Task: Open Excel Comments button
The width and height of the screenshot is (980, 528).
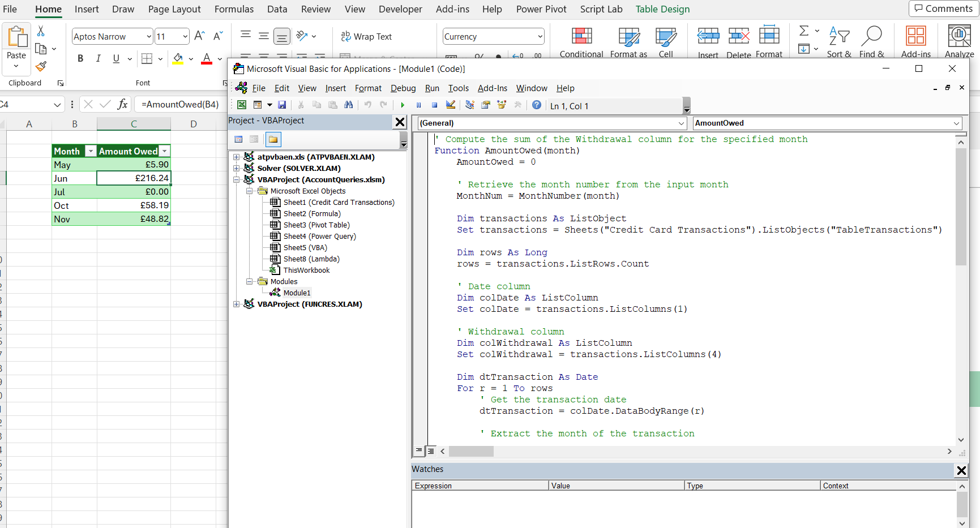Action: click(943, 8)
